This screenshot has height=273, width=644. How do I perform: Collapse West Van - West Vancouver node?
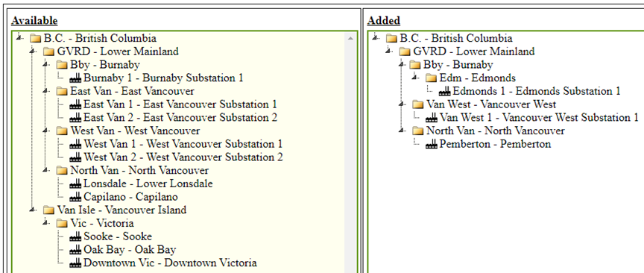pos(45,130)
